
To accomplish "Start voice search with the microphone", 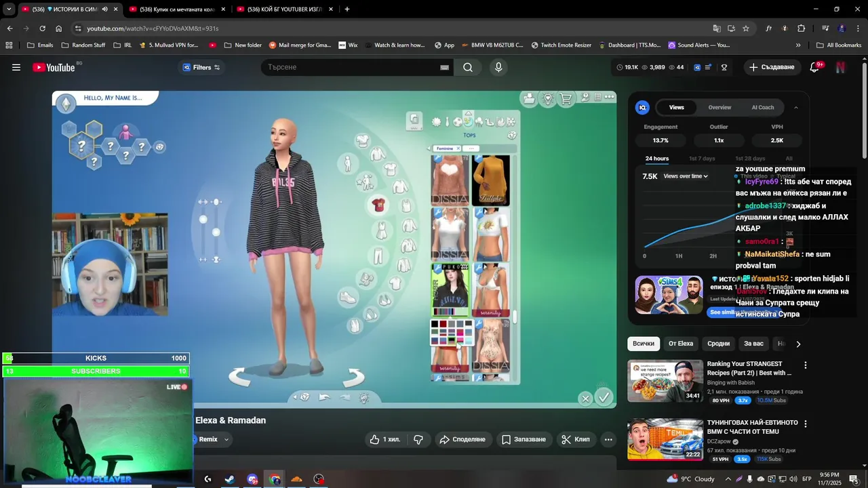I will 498,67.
